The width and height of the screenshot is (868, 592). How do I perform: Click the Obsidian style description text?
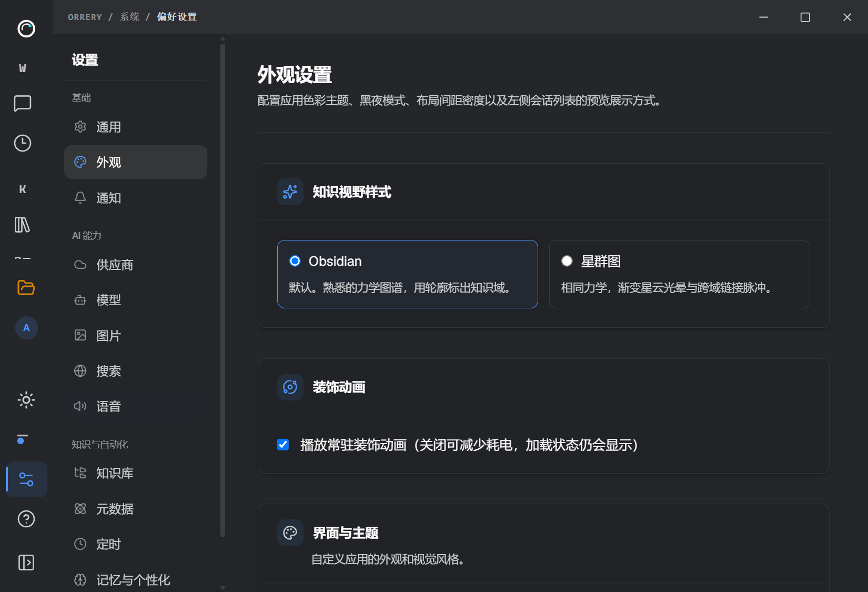click(399, 288)
